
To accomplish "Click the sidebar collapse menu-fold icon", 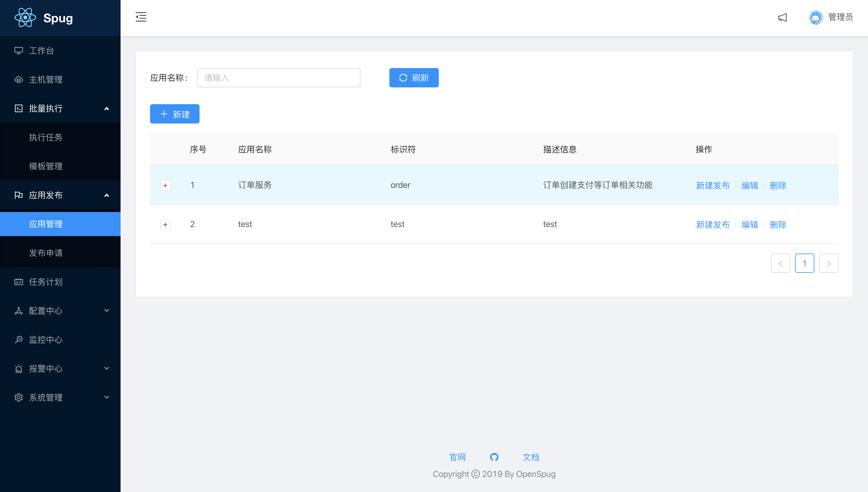I will click(141, 17).
